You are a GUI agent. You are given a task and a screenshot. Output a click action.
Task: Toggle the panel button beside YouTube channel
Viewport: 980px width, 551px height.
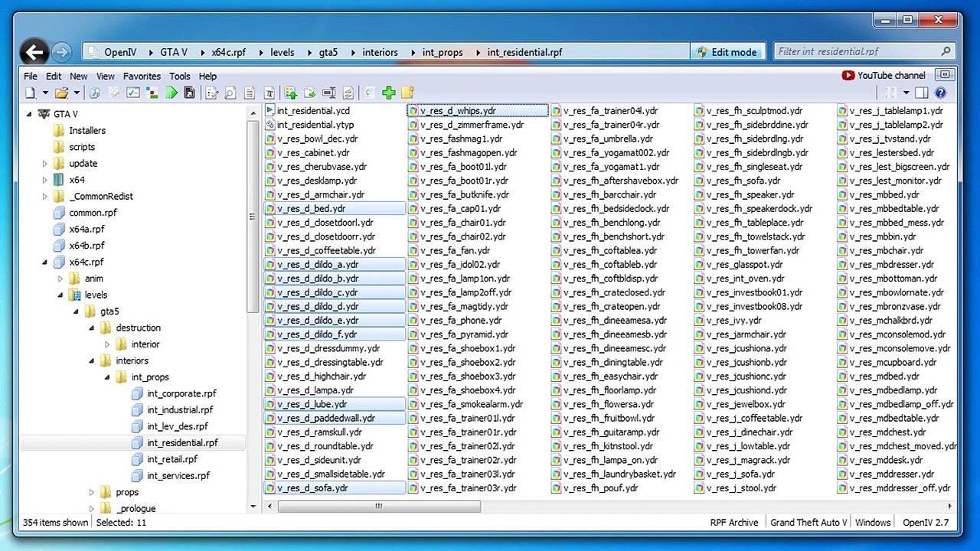[x=946, y=75]
